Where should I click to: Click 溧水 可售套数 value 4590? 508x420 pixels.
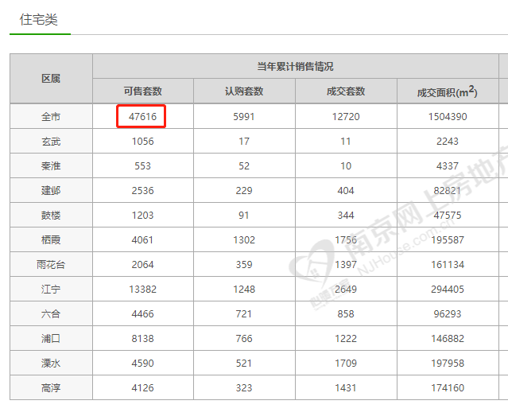click(x=142, y=363)
